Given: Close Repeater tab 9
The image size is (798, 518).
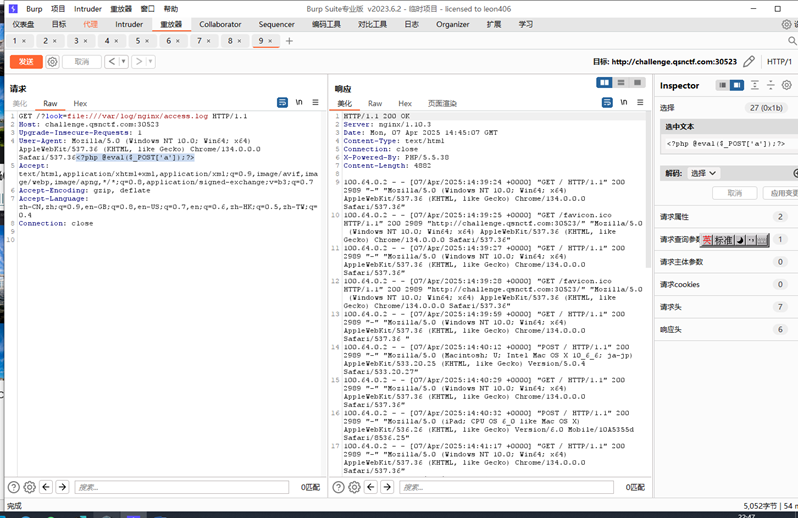Looking at the screenshot, I should click(x=270, y=41).
